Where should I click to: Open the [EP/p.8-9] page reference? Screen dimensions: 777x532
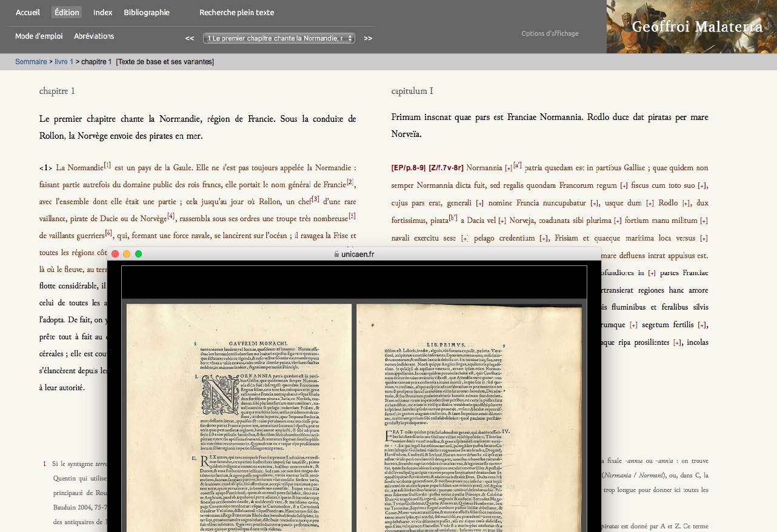click(x=409, y=168)
